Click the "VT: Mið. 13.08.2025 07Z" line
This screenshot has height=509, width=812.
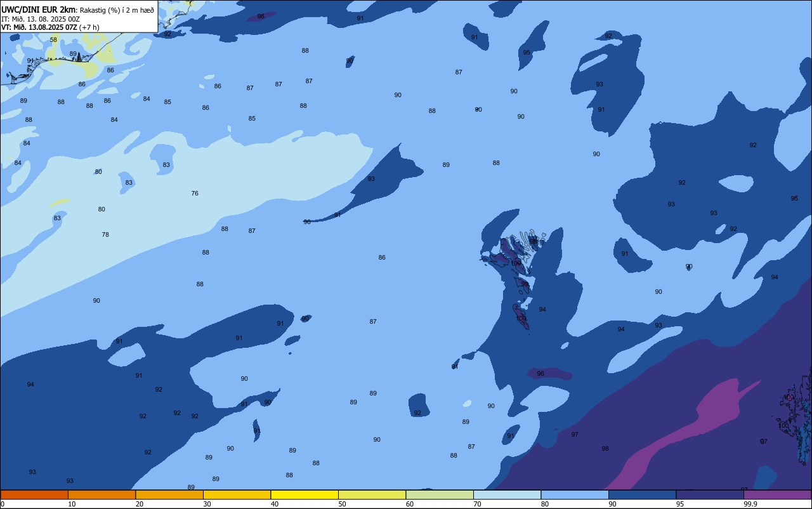pos(39,27)
